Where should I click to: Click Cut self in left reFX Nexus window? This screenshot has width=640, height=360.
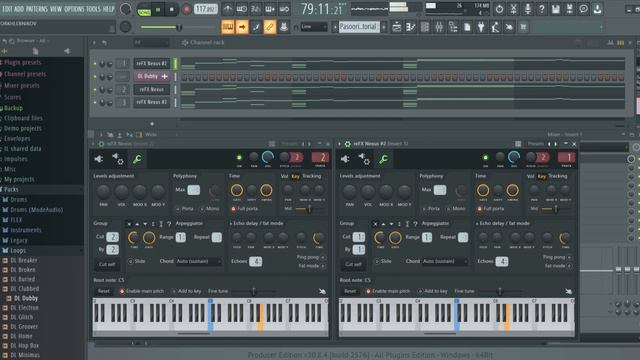107,264
